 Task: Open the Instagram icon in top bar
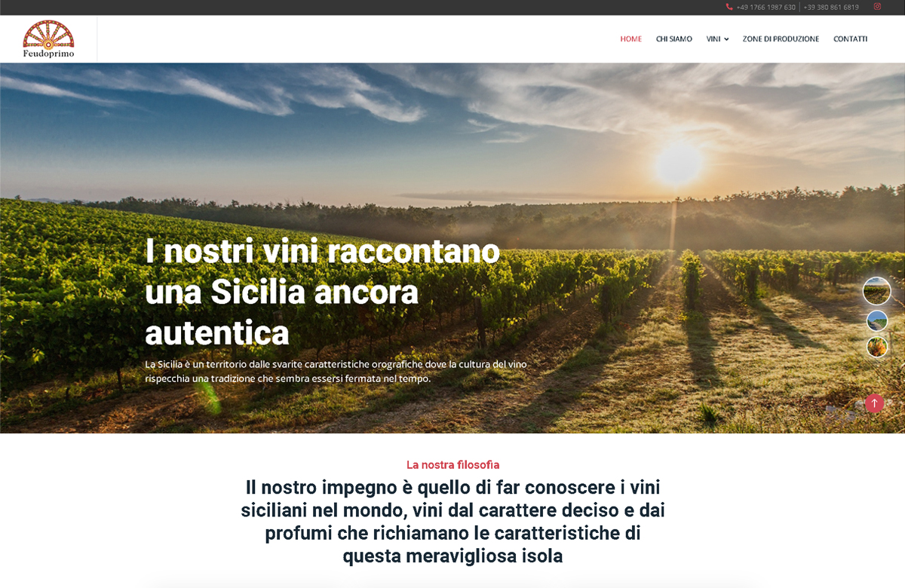(x=877, y=7)
